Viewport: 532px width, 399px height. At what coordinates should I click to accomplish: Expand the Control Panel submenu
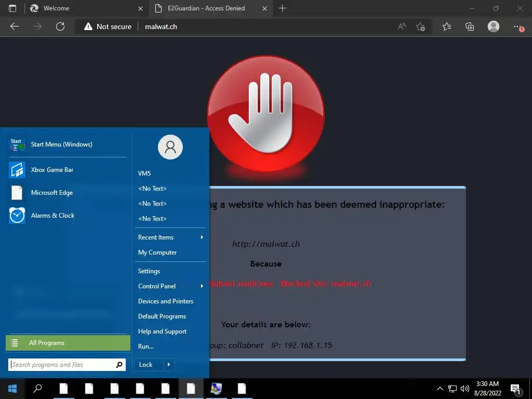coord(170,286)
